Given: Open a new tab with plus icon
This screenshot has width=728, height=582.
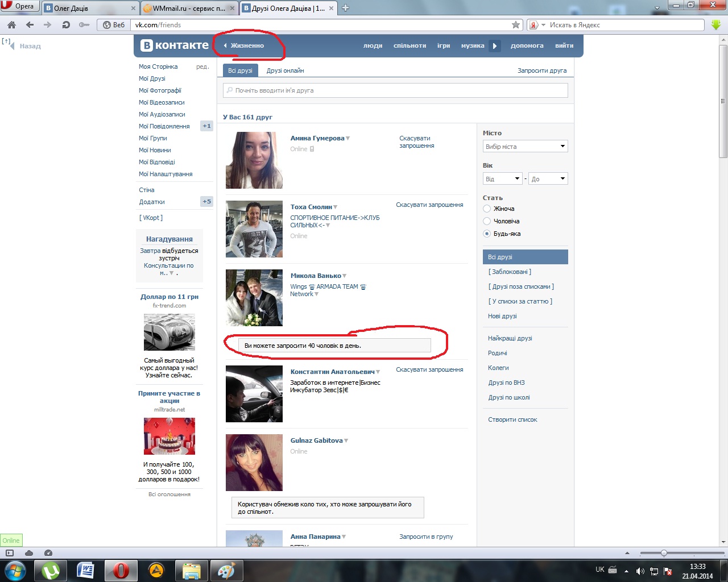Looking at the screenshot, I should coord(345,8).
